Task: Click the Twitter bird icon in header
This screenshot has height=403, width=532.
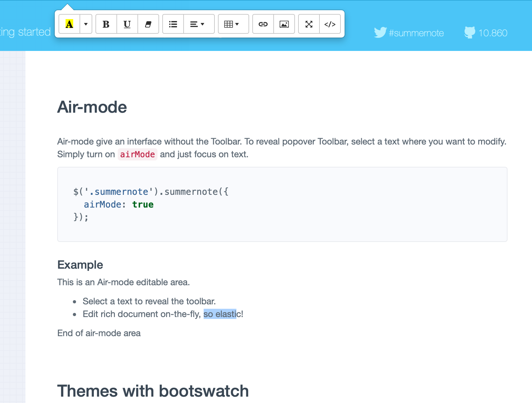Action: tap(380, 32)
